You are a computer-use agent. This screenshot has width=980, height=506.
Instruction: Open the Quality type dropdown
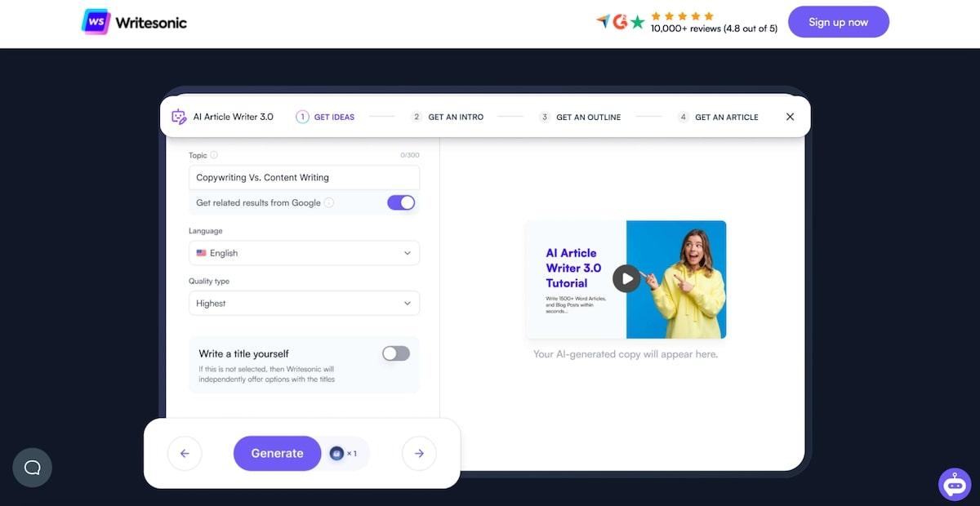[x=304, y=303]
